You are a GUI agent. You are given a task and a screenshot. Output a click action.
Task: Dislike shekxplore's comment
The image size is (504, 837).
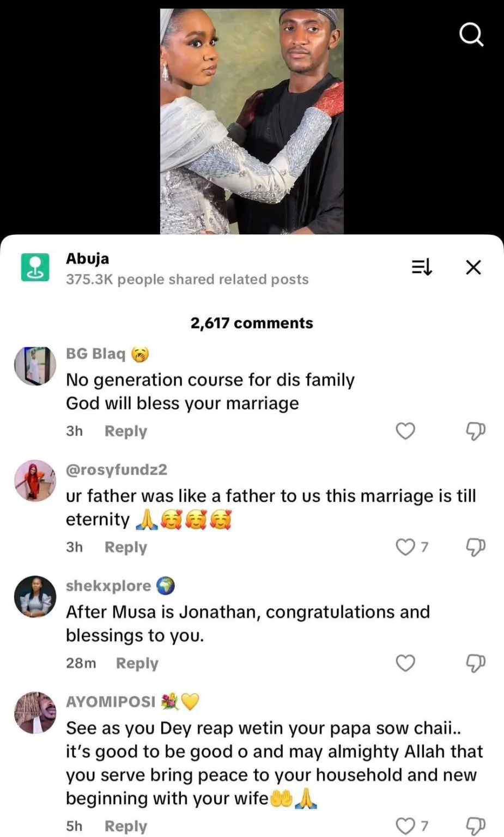475,663
